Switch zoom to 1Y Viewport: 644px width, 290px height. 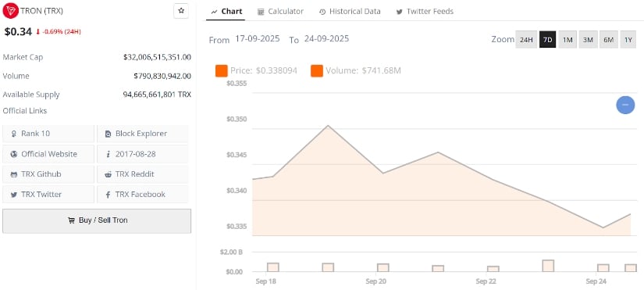point(628,40)
